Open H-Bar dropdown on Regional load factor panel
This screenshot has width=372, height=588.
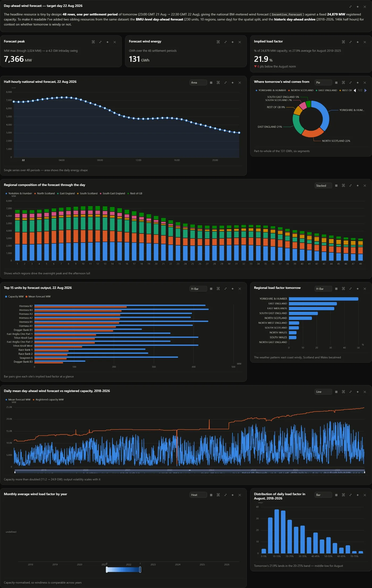click(323, 289)
